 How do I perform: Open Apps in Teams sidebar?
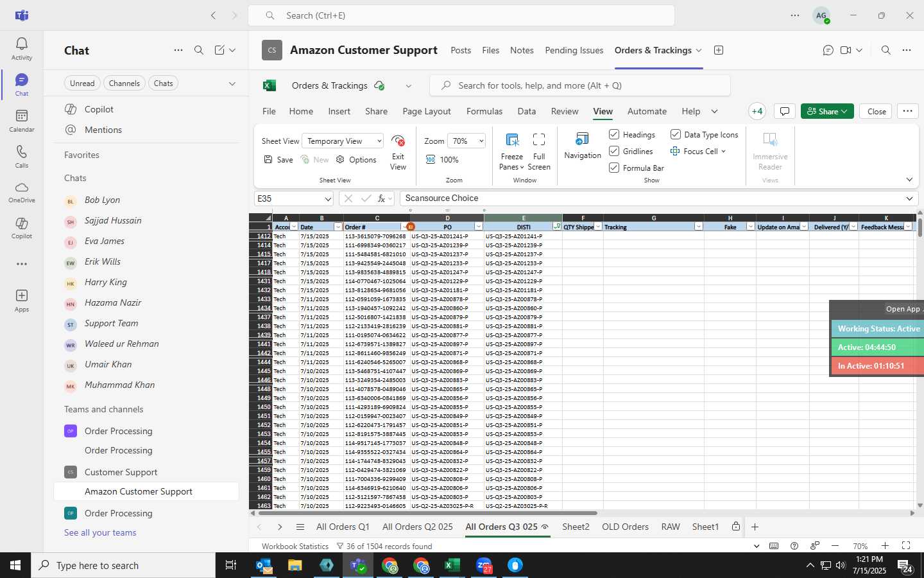click(21, 300)
